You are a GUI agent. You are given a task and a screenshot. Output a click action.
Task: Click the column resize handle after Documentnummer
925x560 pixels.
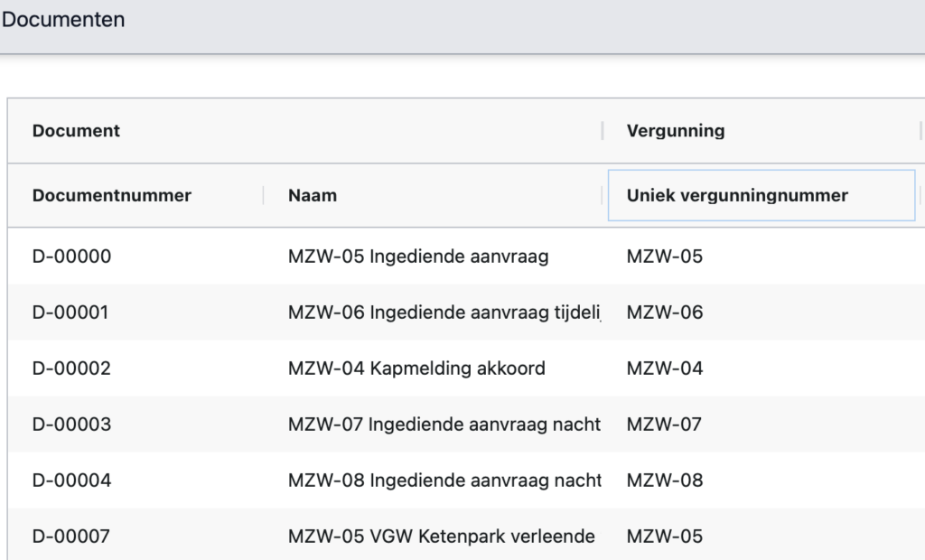tap(264, 195)
